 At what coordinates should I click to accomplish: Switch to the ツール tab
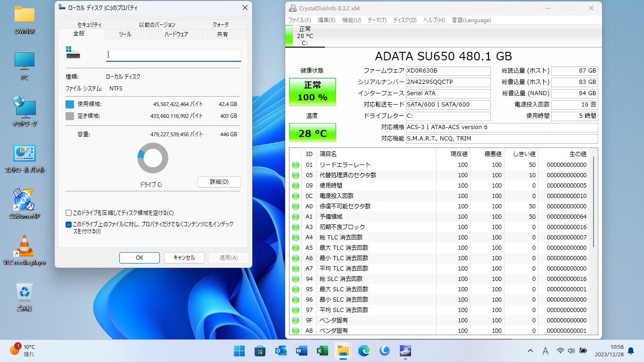125,34
